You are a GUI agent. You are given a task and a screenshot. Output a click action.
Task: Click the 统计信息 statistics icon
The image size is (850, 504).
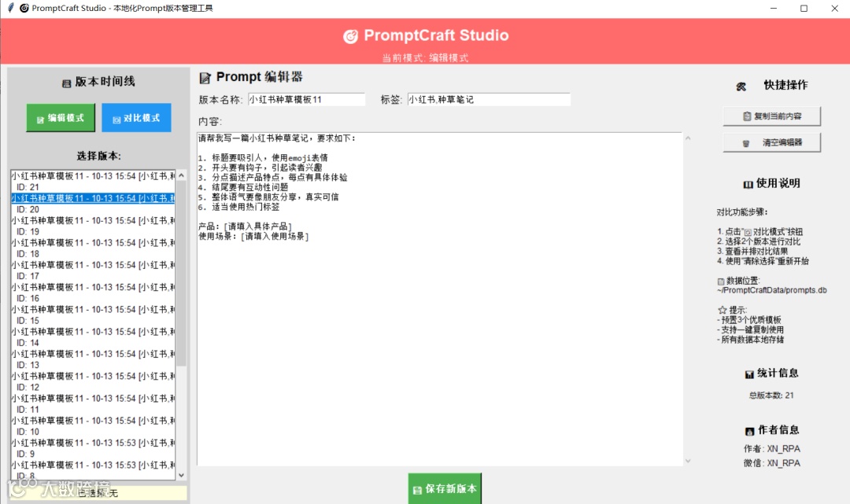[x=749, y=374]
